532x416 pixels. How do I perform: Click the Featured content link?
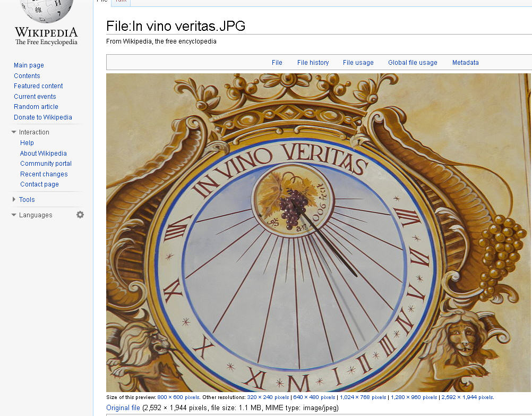coord(38,86)
